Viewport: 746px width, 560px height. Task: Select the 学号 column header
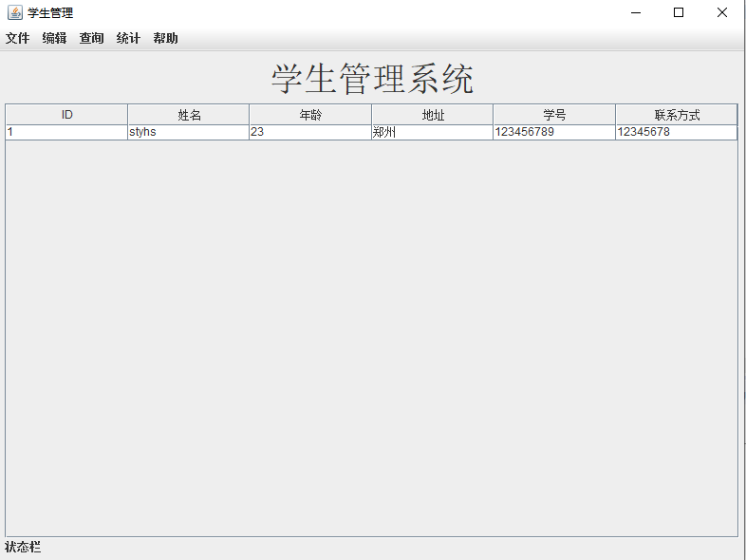[x=554, y=115]
